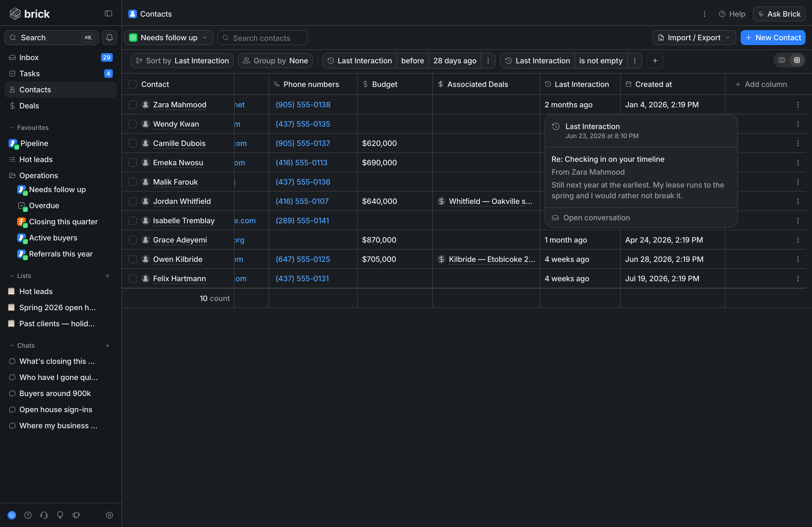Open options for before 28 days filter

tap(488, 61)
